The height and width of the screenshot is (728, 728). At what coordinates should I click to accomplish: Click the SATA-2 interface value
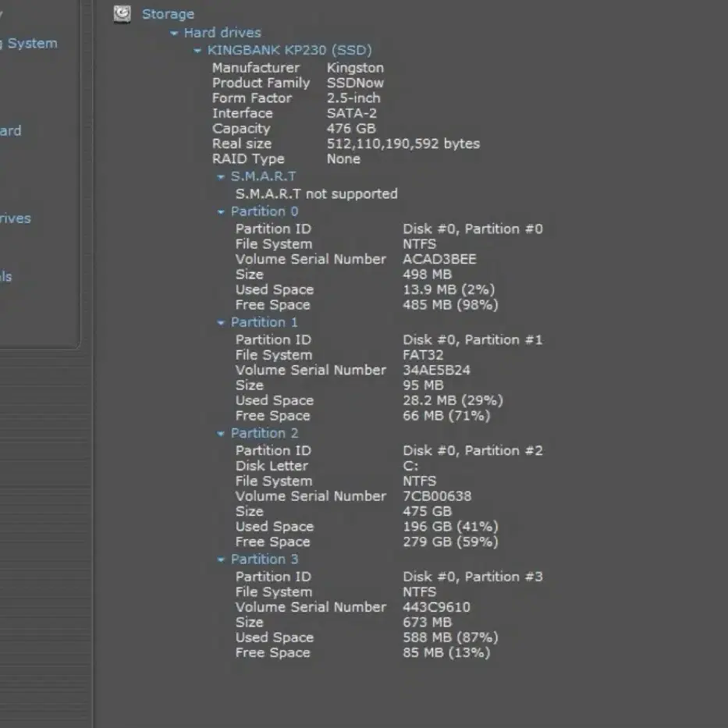pos(352,113)
